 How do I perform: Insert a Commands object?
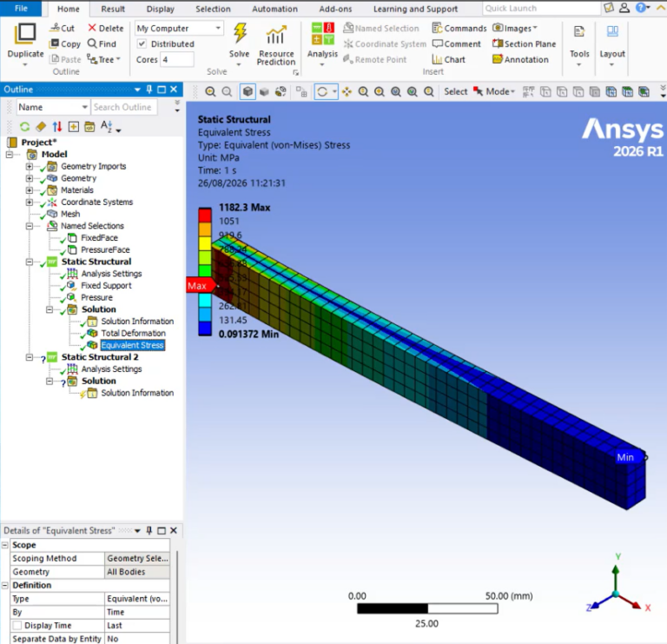459,28
